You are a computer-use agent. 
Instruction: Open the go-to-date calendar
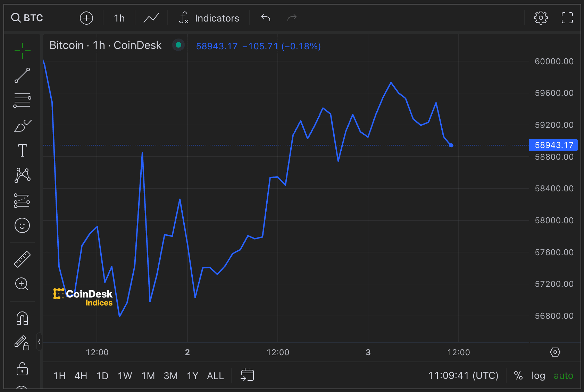[x=247, y=375]
